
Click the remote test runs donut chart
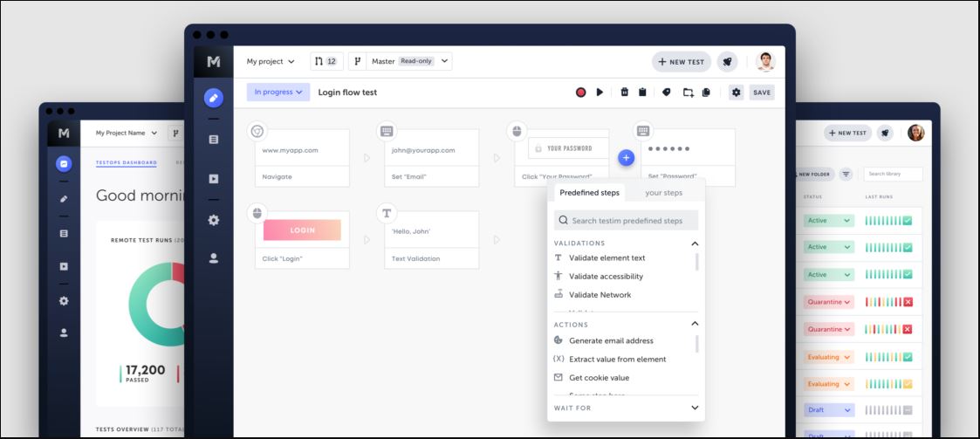(x=156, y=305)
